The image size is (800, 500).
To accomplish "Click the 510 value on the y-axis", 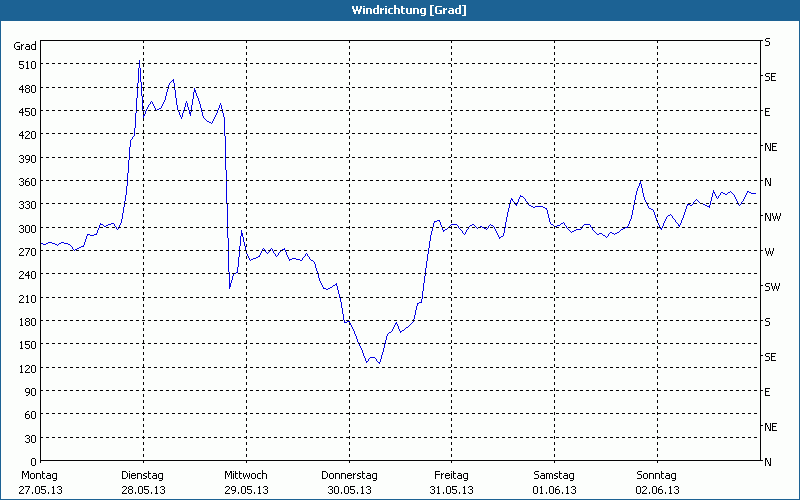I will 28,65.
